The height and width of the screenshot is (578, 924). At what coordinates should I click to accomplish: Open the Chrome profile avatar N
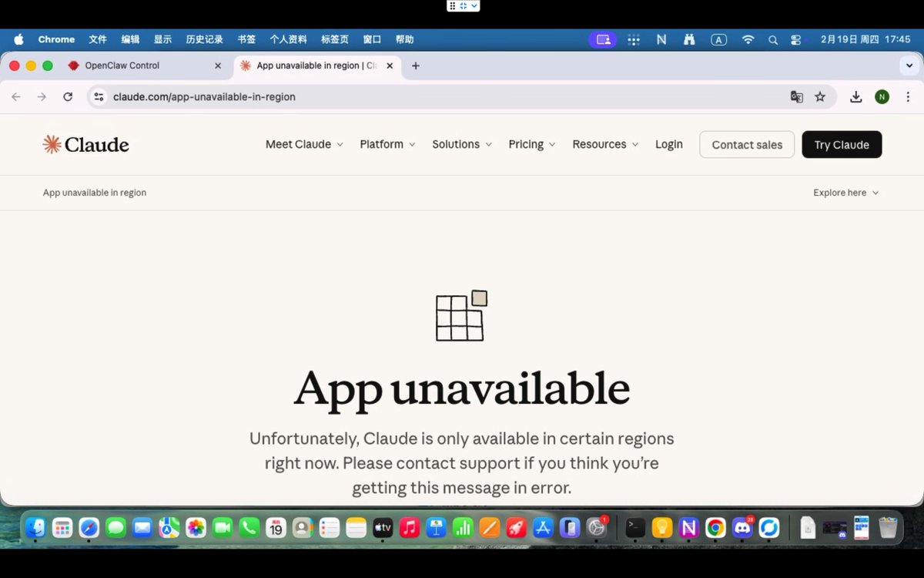(882, 96)
